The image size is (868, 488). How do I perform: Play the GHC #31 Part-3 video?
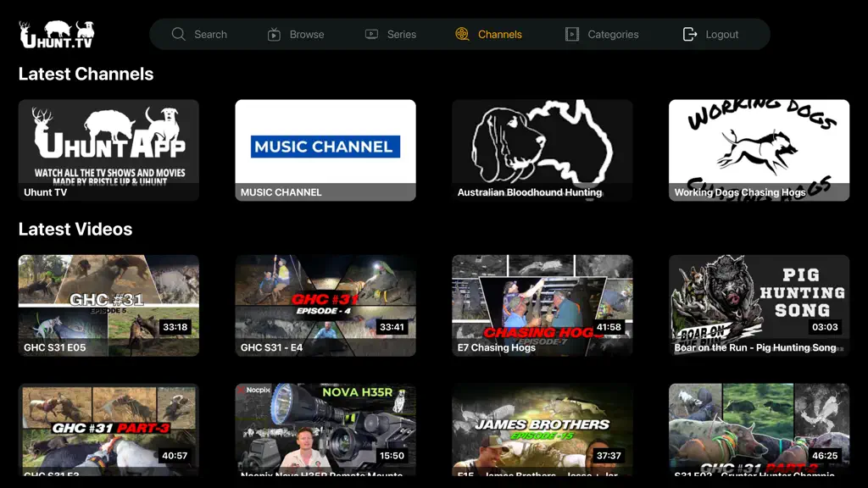pos(108,430)
